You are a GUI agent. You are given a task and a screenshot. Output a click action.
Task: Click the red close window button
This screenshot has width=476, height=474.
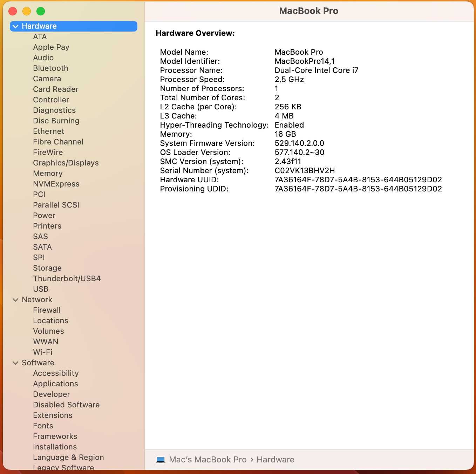coord(13,11)
